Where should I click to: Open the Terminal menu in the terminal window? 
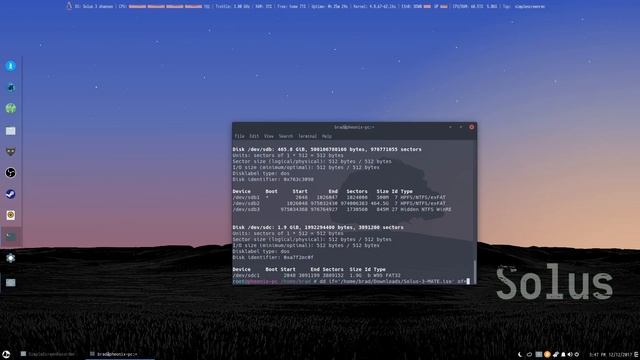click(x=307, y=136)
